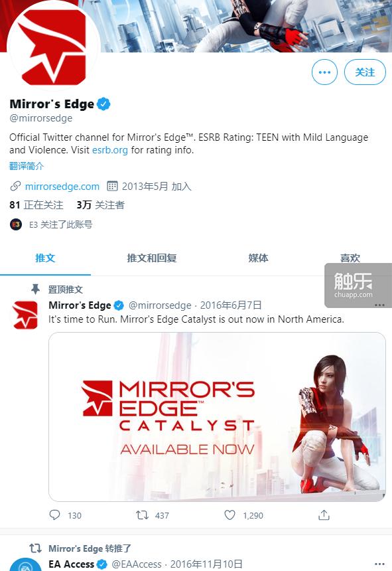This screenshot has width=392, height=571.
Task: Open the esrb.org link in the bio
Action: click(110, 150)
